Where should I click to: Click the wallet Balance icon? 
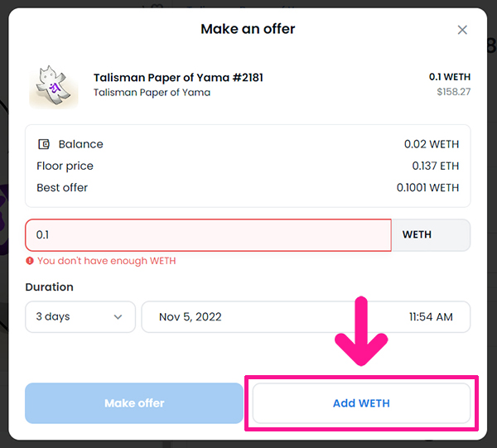pos(44,144)
